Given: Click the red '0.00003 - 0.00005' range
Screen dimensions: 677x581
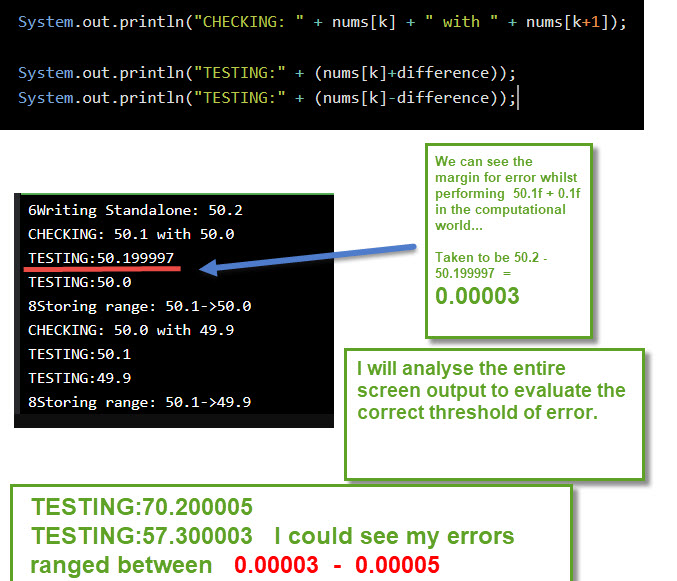Looking at the screenshot, I should tap(337, 565).
